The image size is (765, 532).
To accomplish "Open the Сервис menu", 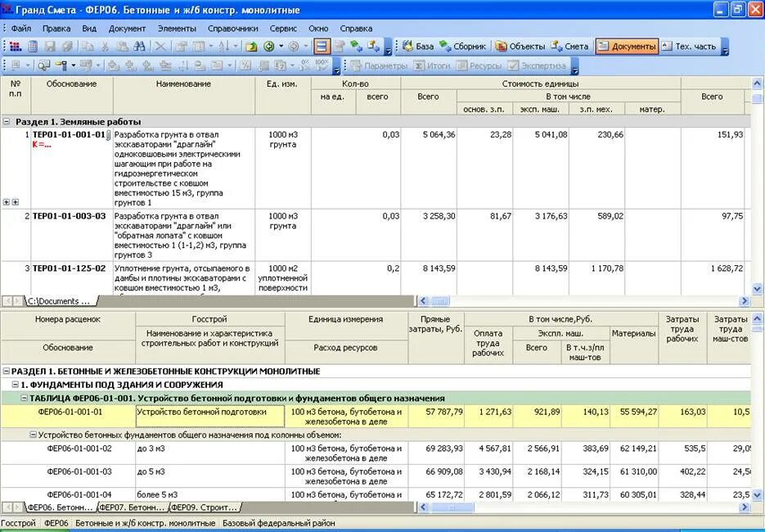I will coord(283,29).
